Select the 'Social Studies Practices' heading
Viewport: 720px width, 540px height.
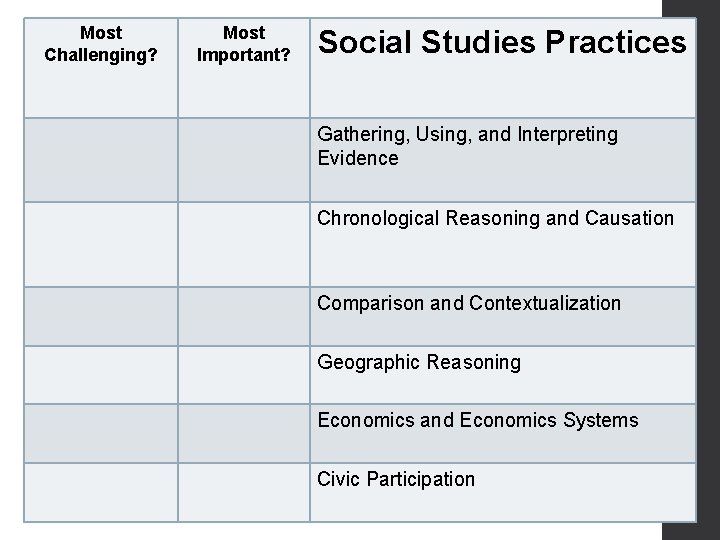(x=502, y=43)
